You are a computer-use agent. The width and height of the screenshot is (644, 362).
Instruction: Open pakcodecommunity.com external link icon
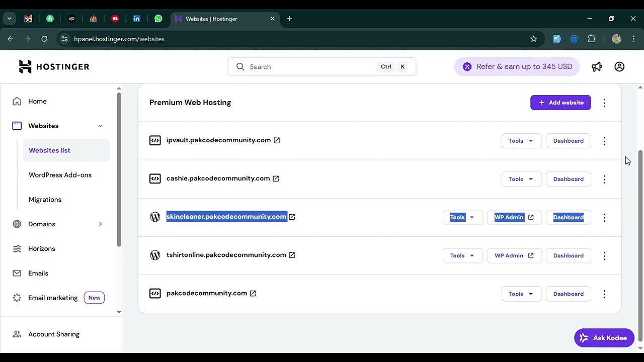[x=253, y=293]
